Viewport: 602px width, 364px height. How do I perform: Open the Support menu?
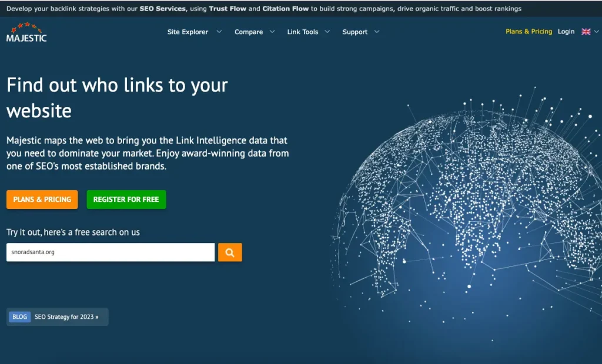(354, 32)
